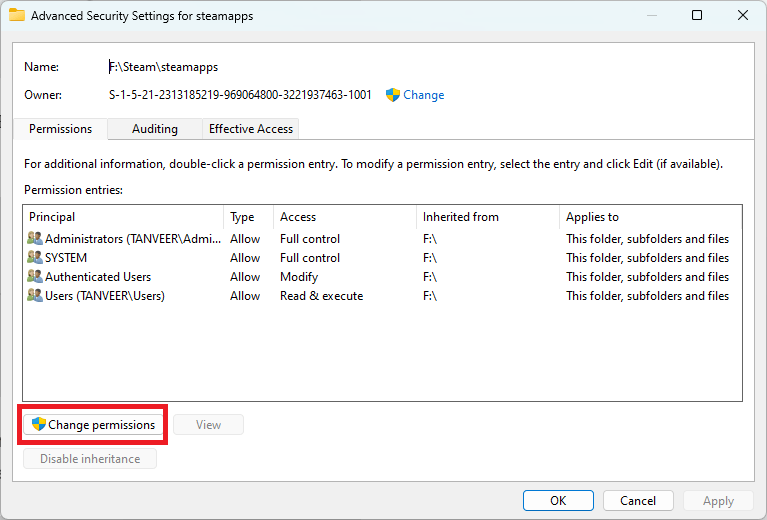767x520 pixels.
Task: Sort entries by the Access column header
Action: [345, 217]
